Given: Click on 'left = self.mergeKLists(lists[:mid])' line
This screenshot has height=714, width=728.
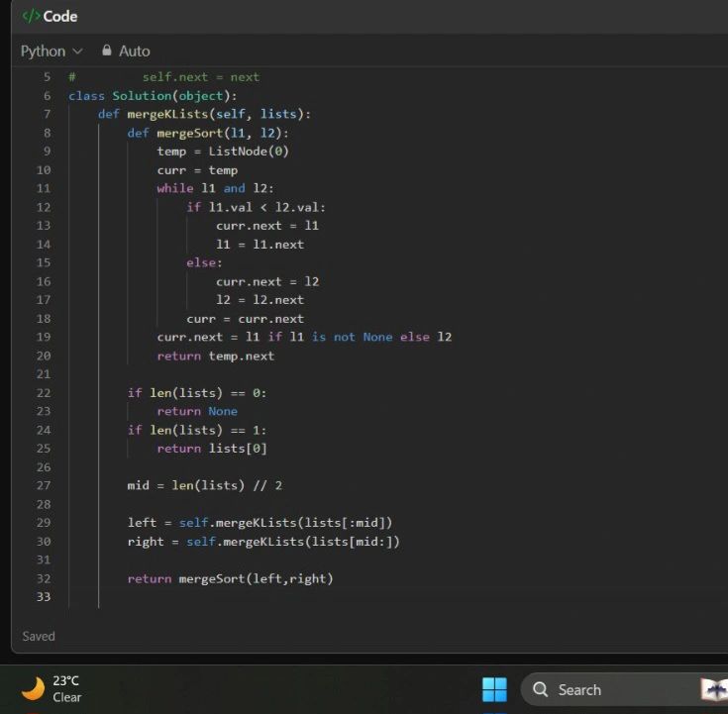Looking at the screenshot, I should (260, 523).
